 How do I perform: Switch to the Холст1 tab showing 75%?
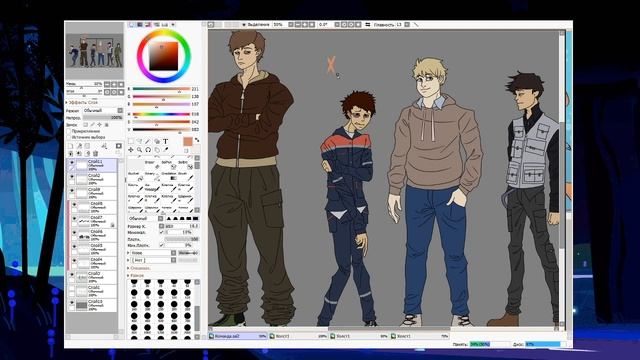[x=420, y=336]
